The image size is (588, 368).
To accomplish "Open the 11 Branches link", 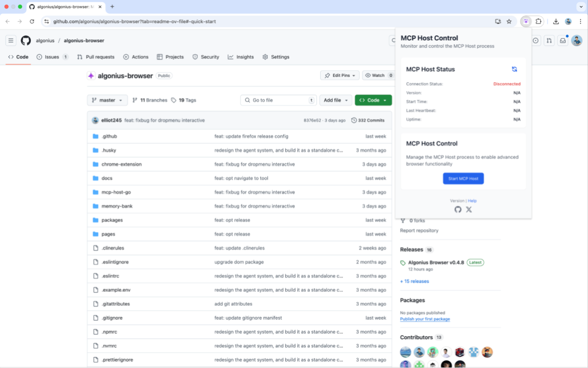I will pyautogui.click(x=150, y=100).
